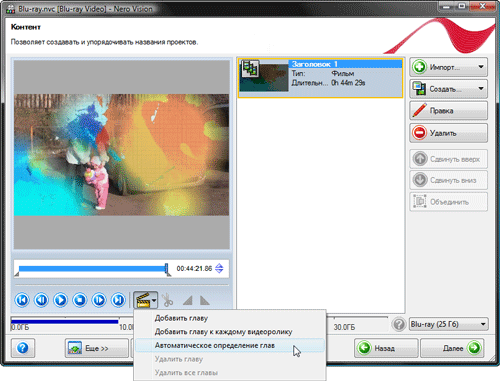Click the video position slider handle
Viewport: 500px width, 381px height.
167,269
